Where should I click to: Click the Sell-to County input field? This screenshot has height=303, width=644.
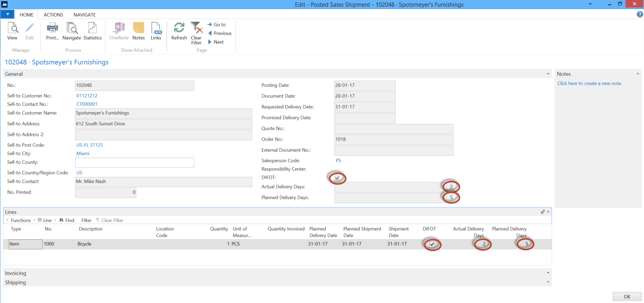click(135, 162)
